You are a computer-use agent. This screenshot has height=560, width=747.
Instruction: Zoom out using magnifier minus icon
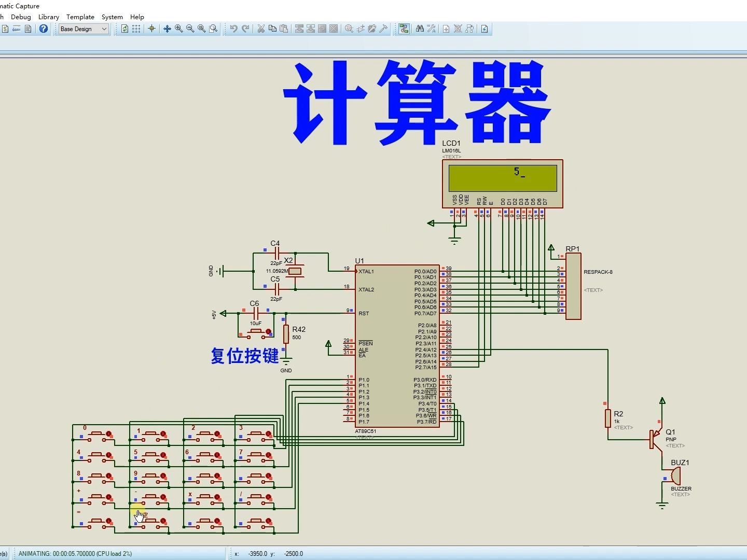(x=190, y=29)
